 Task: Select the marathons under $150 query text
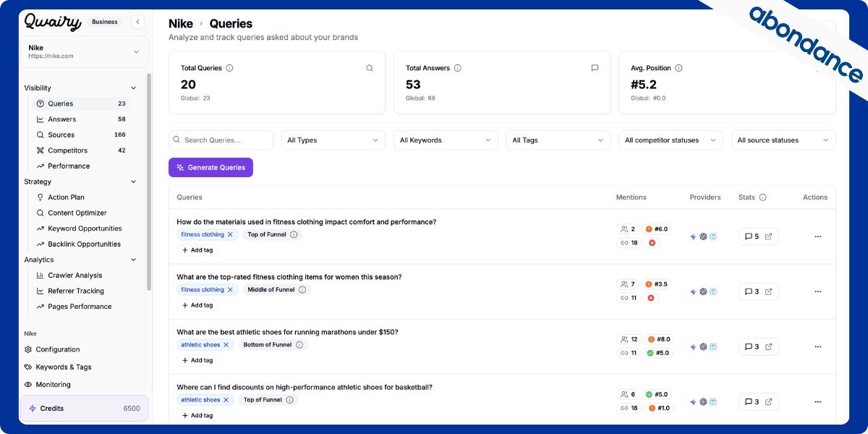(287, 332)
